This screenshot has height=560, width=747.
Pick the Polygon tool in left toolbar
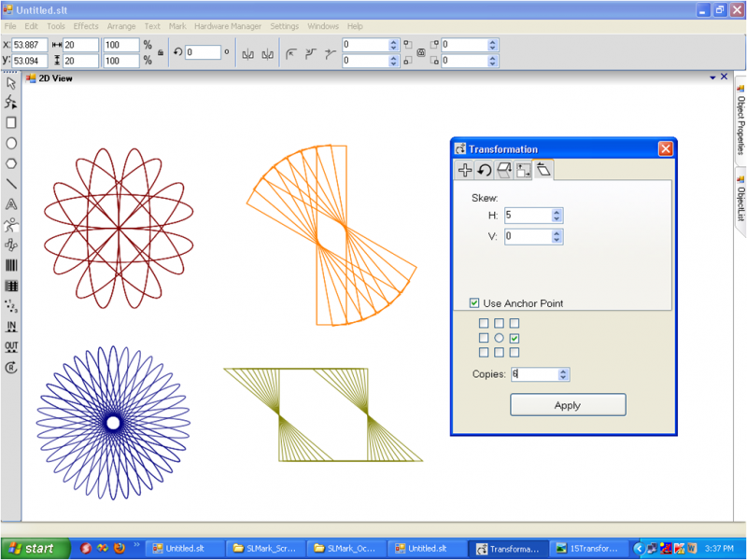point(11,163)
